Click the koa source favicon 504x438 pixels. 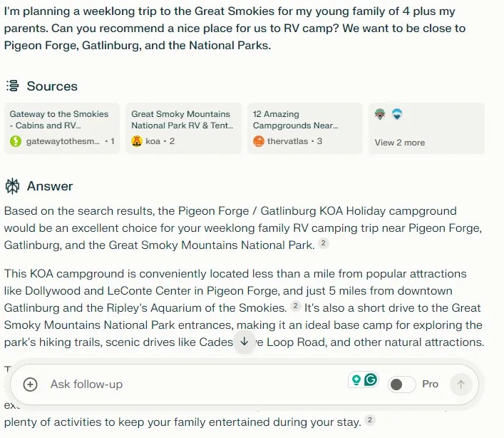tap(137, 141)
